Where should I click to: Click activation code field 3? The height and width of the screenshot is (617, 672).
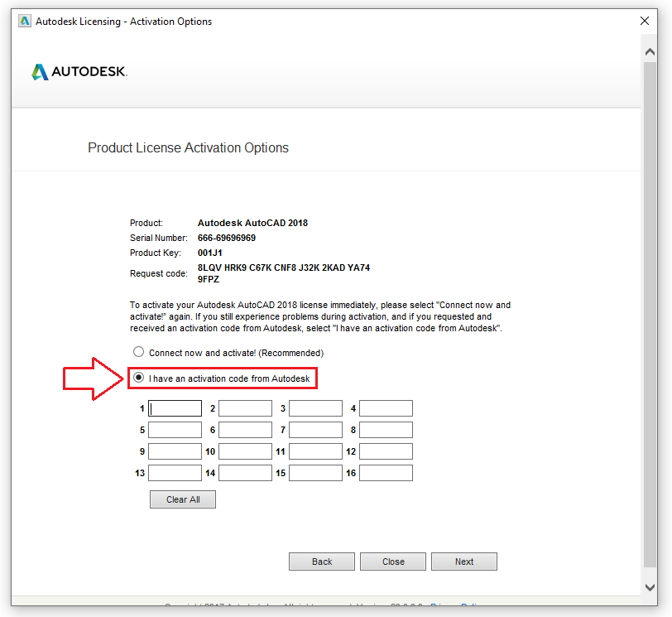click(x=315, y=408)
